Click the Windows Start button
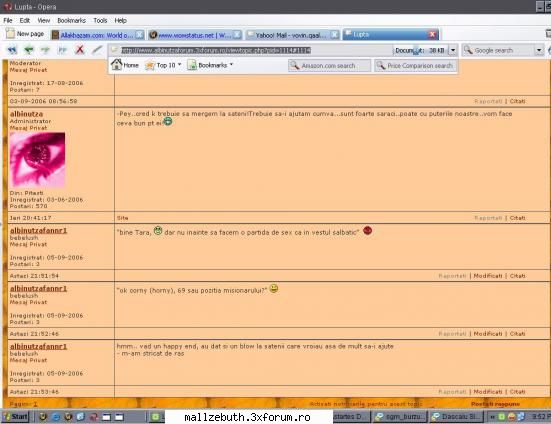Image resolution: width=551 pixels, height=424 pixels. (15, 417)
